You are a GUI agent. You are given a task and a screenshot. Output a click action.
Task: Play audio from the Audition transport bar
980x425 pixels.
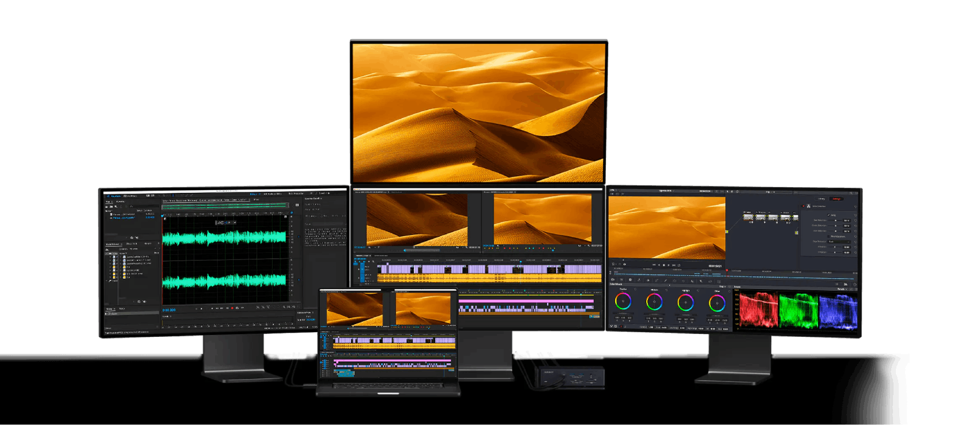[201, 308]
